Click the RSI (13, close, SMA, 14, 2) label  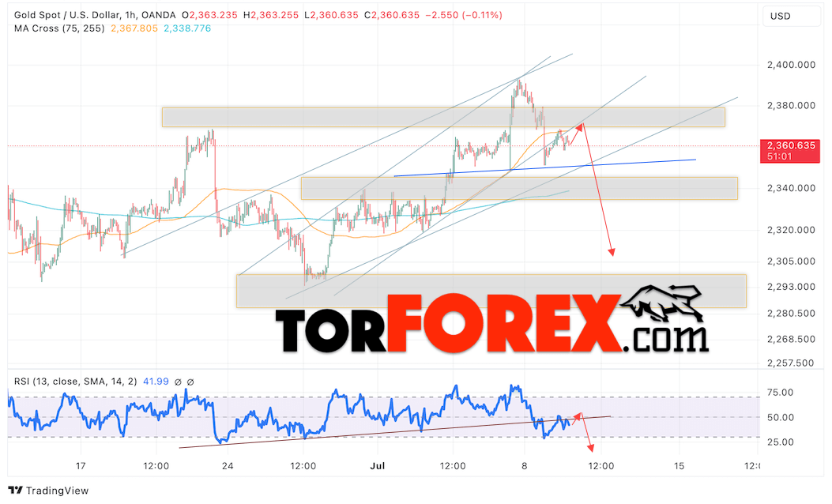75,382
